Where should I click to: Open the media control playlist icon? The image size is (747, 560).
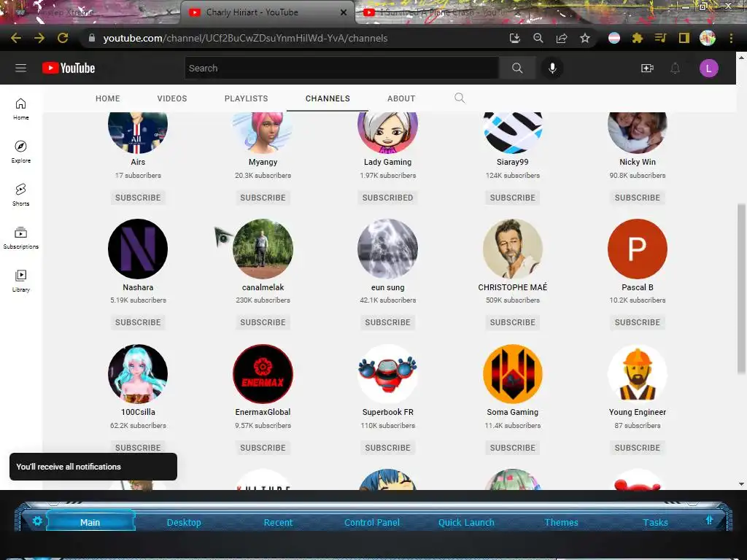click(660, 38)
